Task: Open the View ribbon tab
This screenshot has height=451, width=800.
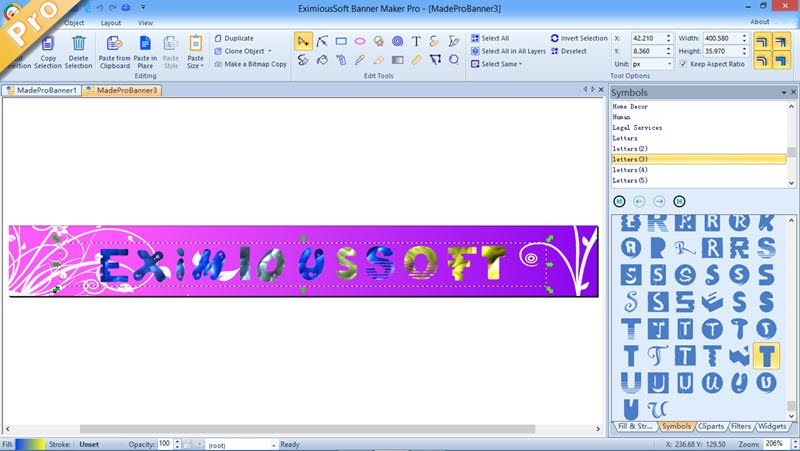Action: (145, 23)
